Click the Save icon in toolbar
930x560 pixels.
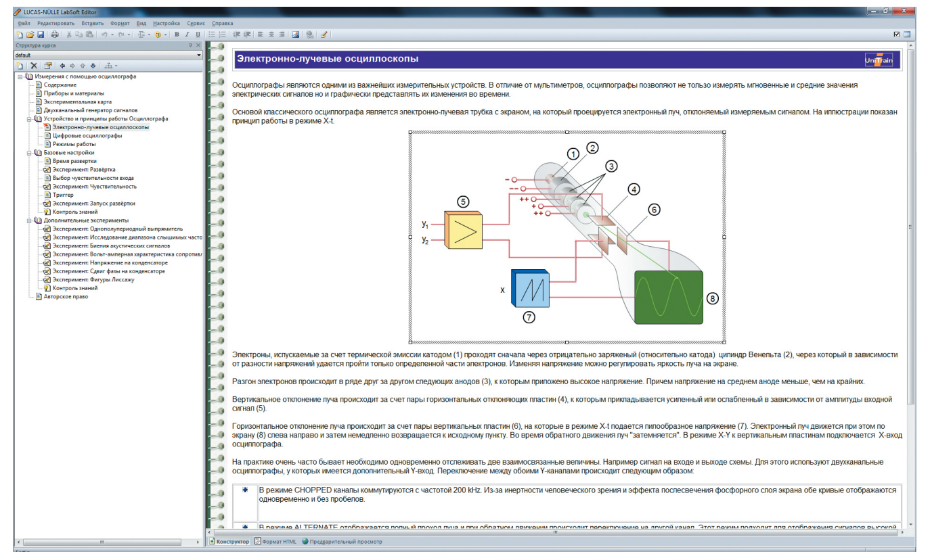point(41,34)
